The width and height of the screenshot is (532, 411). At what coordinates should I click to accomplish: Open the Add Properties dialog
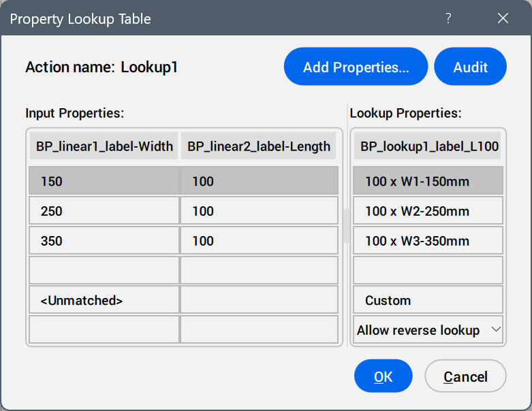click(356, 67)
